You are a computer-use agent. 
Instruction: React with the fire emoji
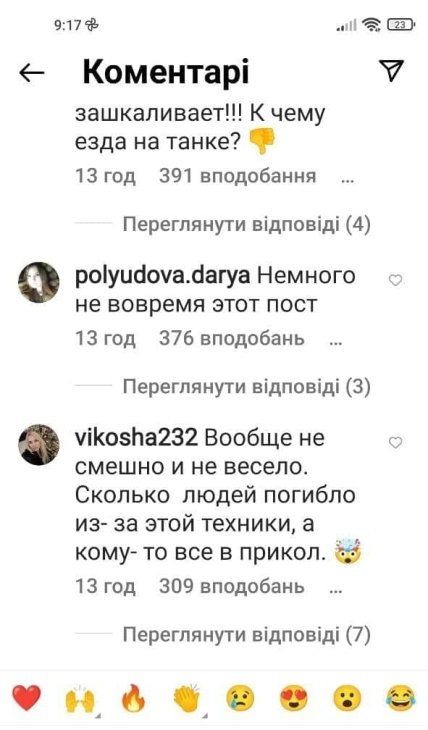click(x=133, y=698)
